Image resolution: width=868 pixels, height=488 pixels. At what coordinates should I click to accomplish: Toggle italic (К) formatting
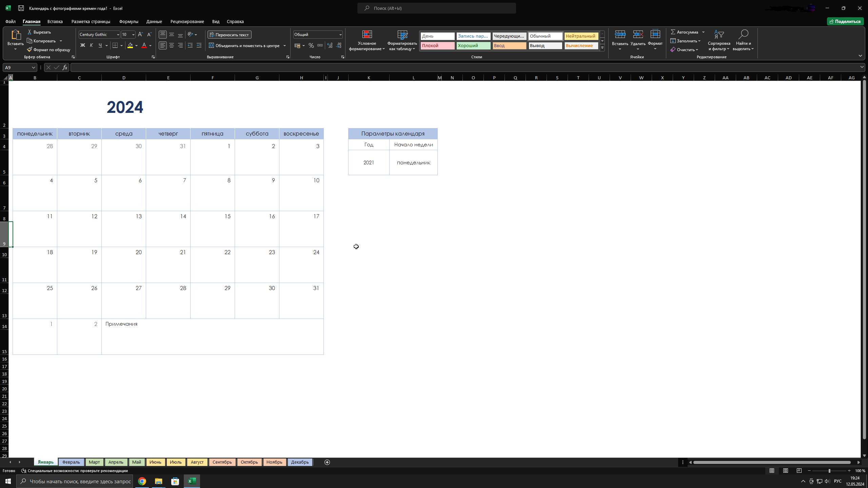(91, 45)
